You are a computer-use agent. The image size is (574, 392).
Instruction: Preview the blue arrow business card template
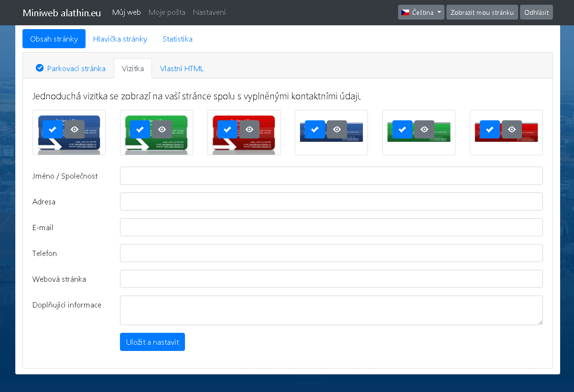click(x=75, y=129)
